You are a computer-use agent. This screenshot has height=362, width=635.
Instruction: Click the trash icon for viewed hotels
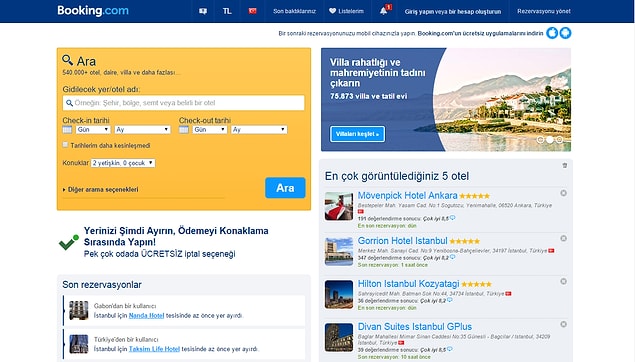[x=565, y=165]
